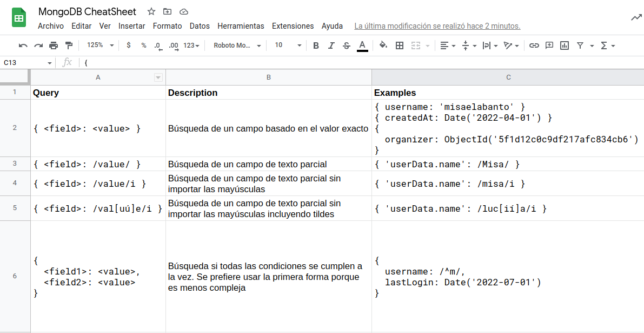644x333 pixels.
Task: Click the Undo icon
Action: point(23,45)
